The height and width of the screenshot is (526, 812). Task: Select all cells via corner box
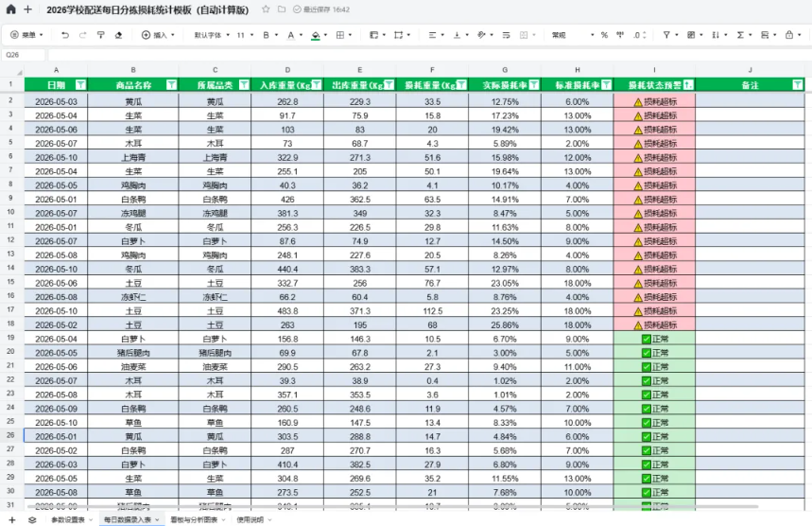(x=11, y=70)
